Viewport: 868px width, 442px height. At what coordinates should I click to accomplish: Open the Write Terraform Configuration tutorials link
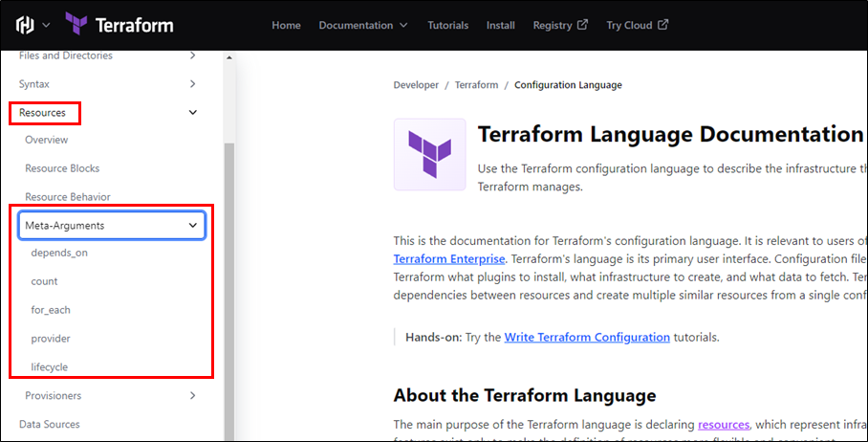(x=587, y=338)
